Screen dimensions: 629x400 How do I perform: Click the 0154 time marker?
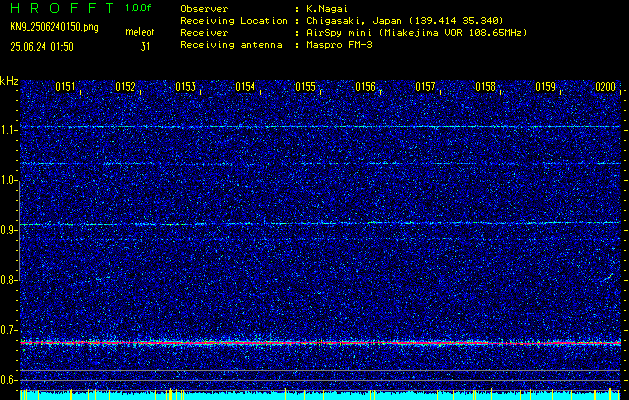(x=245, y=87)
